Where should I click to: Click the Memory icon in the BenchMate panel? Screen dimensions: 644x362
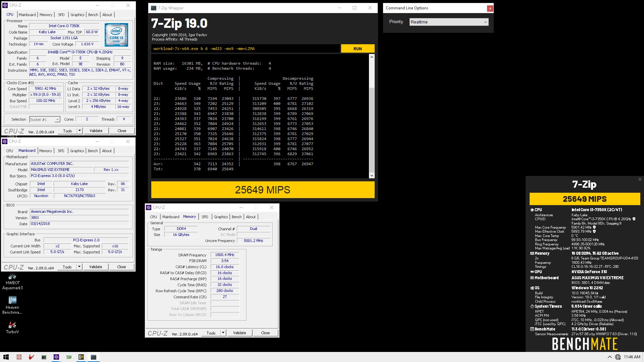tap(532, 253)
